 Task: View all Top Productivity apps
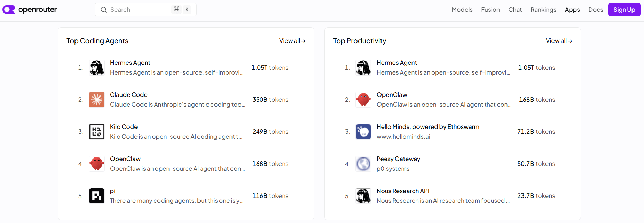[x=559, y=41]
